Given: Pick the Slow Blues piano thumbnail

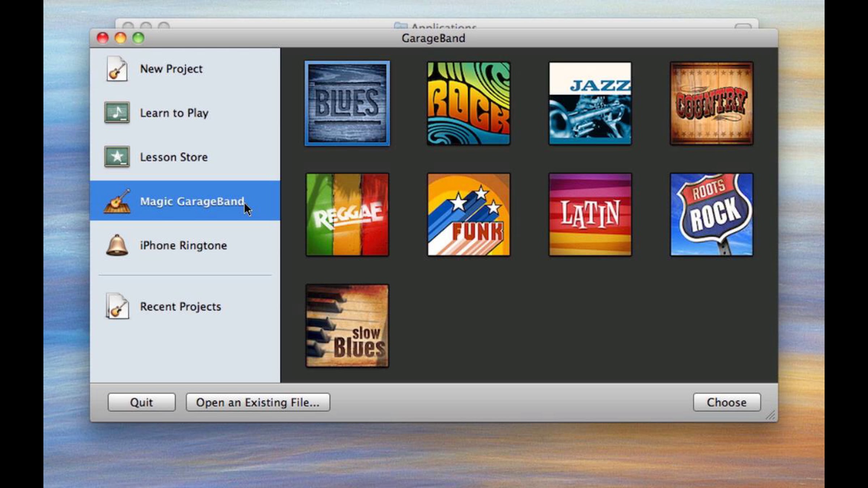Looking at the screenshot, I should pos(347,326).
